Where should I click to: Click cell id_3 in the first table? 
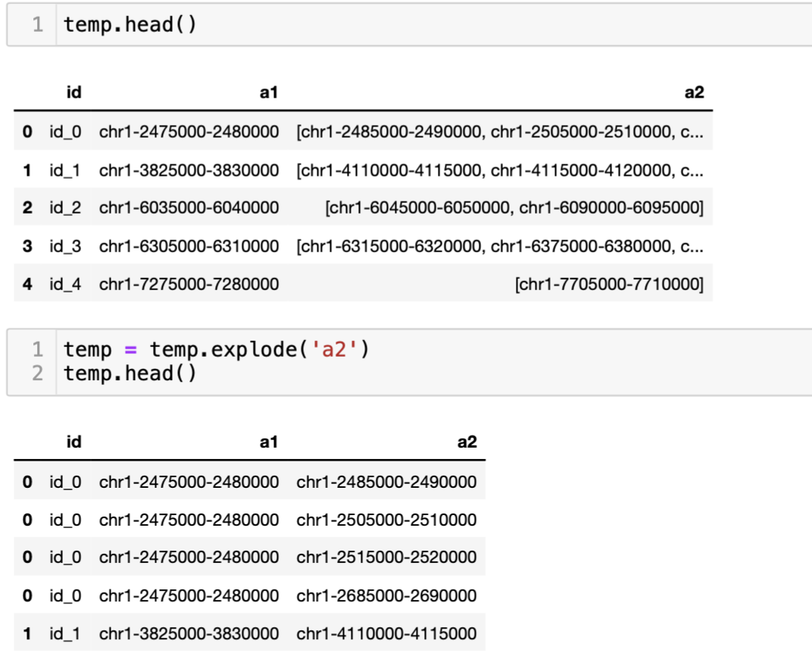click(65, 246)
